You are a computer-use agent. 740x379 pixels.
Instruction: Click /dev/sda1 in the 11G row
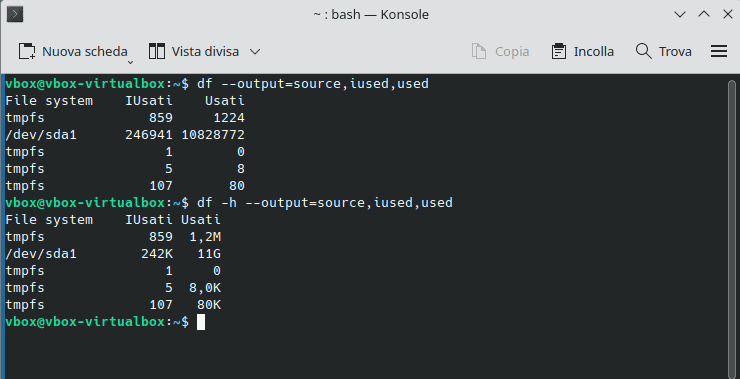click(41, 254)
